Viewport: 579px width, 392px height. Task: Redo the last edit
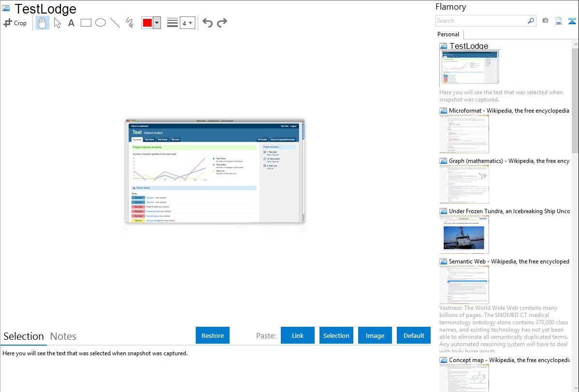pyautogui.click(x=222, y=23)
